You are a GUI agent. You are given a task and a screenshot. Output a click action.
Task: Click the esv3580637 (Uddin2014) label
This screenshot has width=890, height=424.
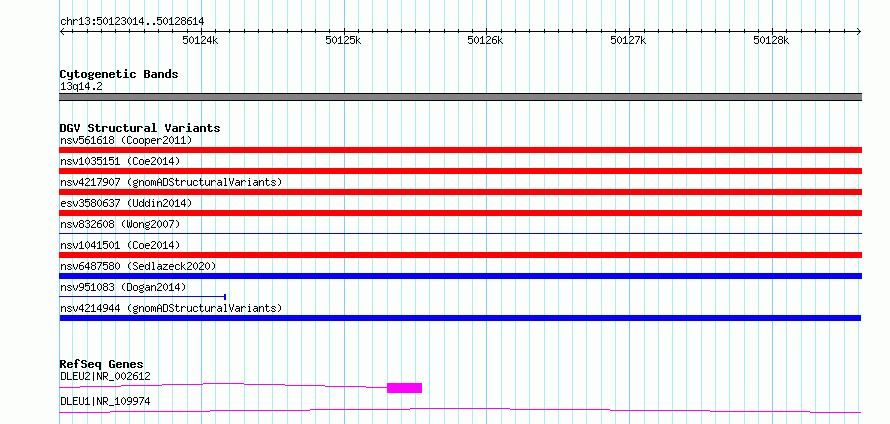click(126, 203)
